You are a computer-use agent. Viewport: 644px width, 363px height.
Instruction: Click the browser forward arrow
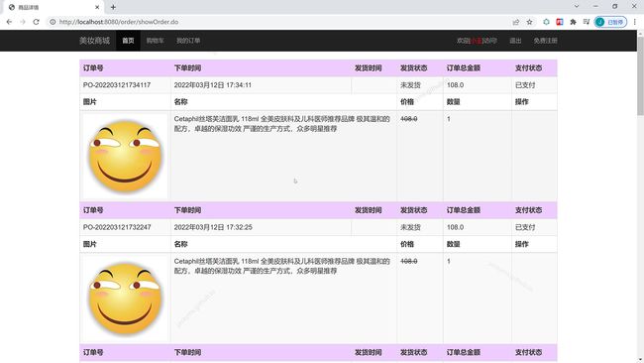tap(23, 22)
